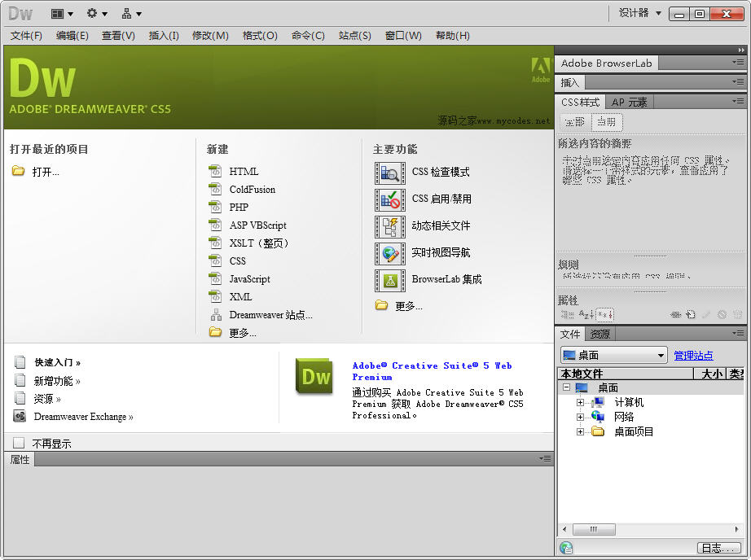The height and width of the screenshot is (560, 751).
Task: Click the delete CSS rule trash icon
Action: click(x=737, y=314)
